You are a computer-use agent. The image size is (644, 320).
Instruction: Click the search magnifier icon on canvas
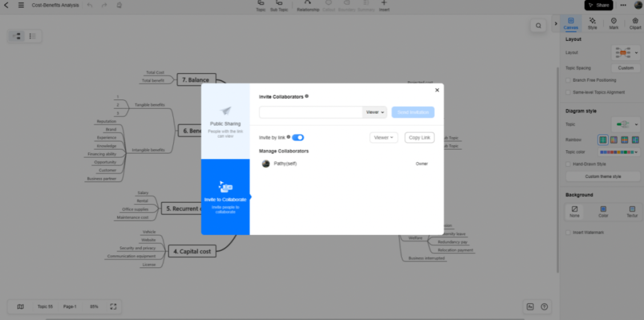[538, 26]
